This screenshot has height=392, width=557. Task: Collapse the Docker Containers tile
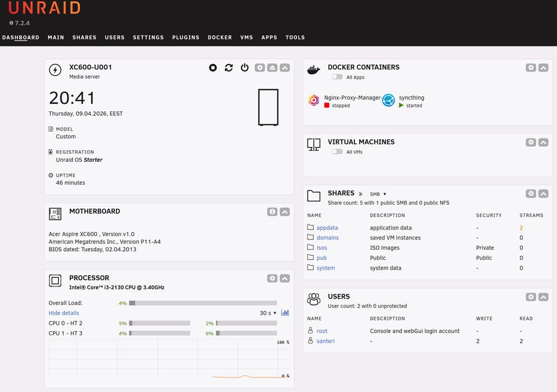pos(543,67)
